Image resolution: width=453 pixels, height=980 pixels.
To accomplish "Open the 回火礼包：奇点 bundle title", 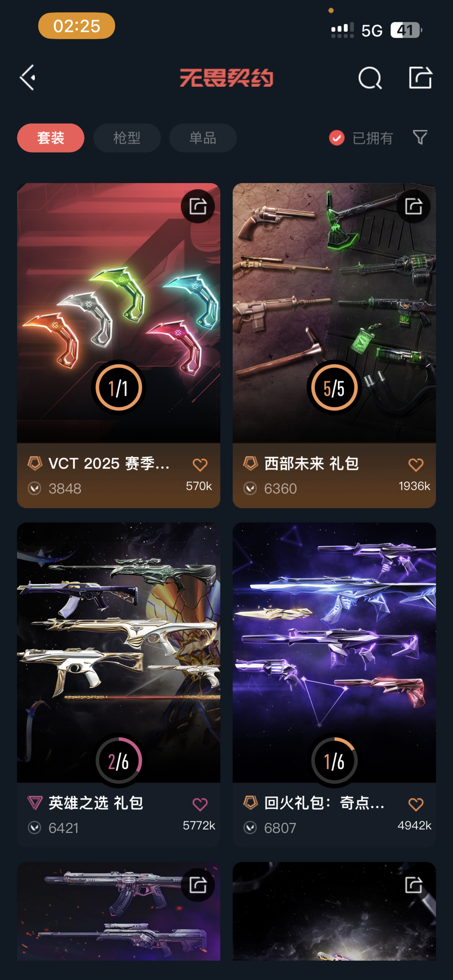I will tap(324, 803).
